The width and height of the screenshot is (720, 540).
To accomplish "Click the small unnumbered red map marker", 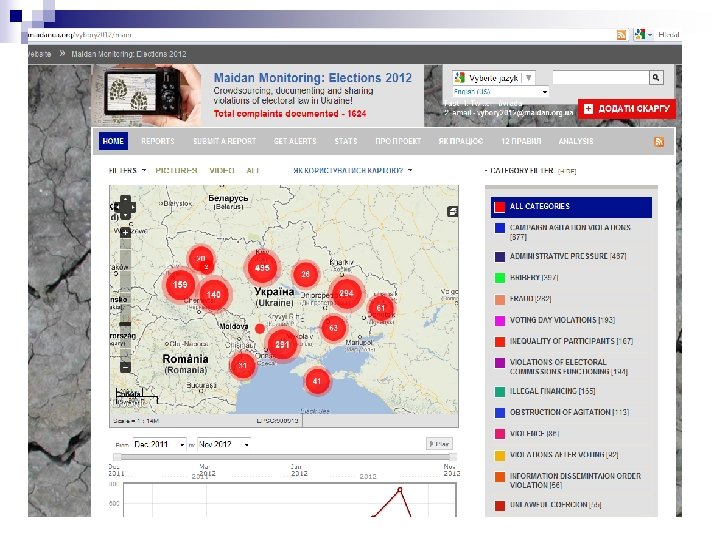I will click(259, 329).
